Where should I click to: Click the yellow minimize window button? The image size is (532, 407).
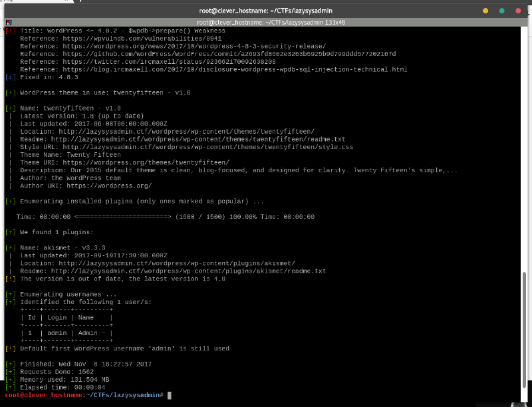486,11
